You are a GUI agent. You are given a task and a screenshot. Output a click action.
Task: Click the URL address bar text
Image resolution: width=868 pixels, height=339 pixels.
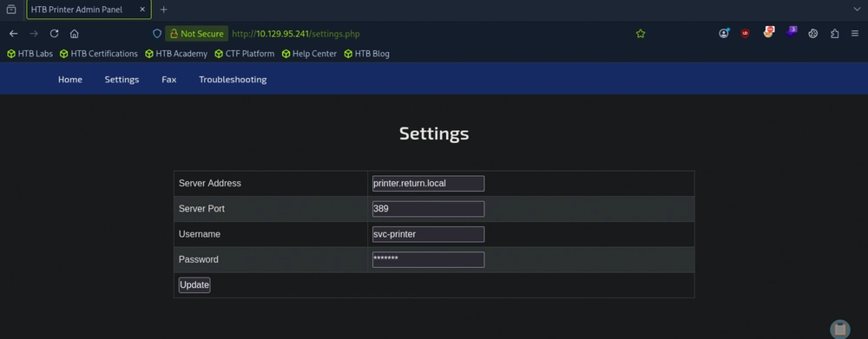tap(296, 34)
